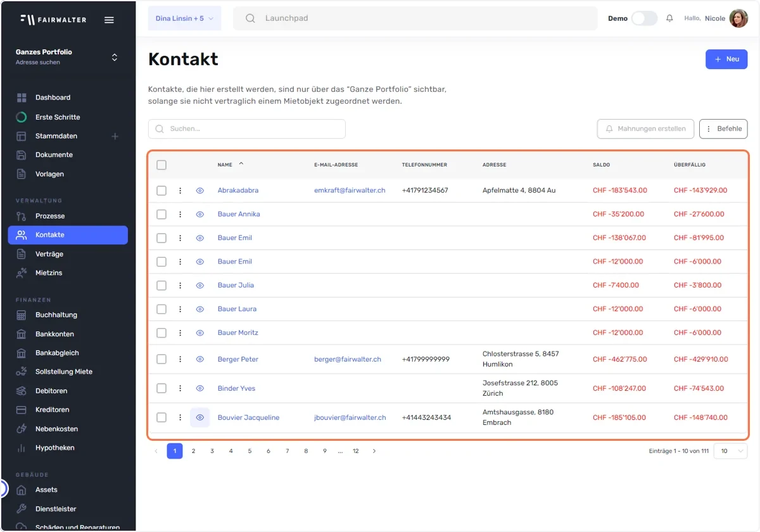Image resolution: width=760 pixels, height=532 pixels.
Task: Click Mahnungen erstellen button
Action: [645, 129]
